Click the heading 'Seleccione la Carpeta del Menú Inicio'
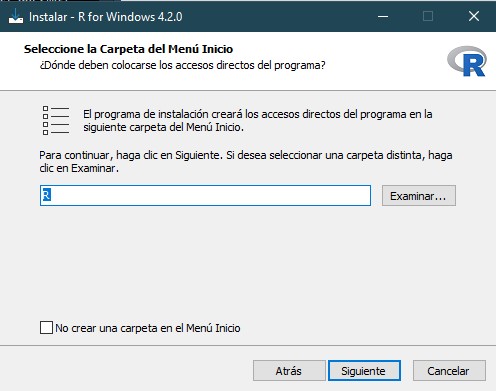Screen dimensions: 496x391 coord(128,49)
